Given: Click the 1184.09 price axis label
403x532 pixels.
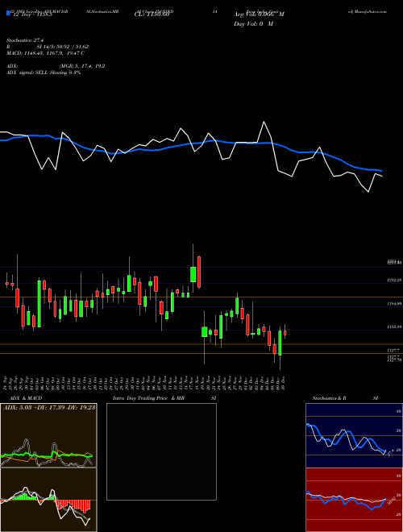Looking at the screenshot, I should click(x=394, y=304).
